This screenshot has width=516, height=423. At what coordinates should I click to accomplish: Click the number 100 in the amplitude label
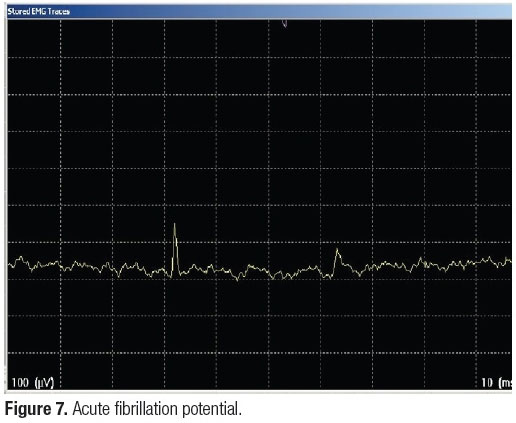(x=20, y=382)
